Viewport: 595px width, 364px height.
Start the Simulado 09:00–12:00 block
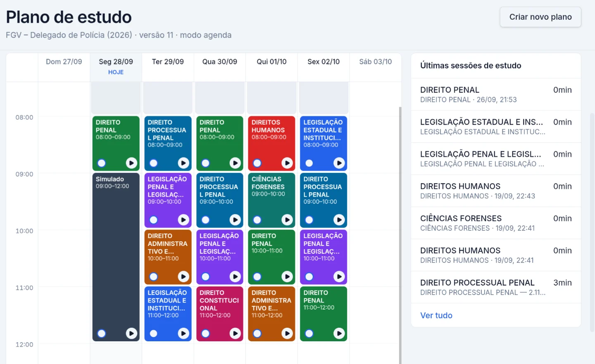click(x=131, y=333)
